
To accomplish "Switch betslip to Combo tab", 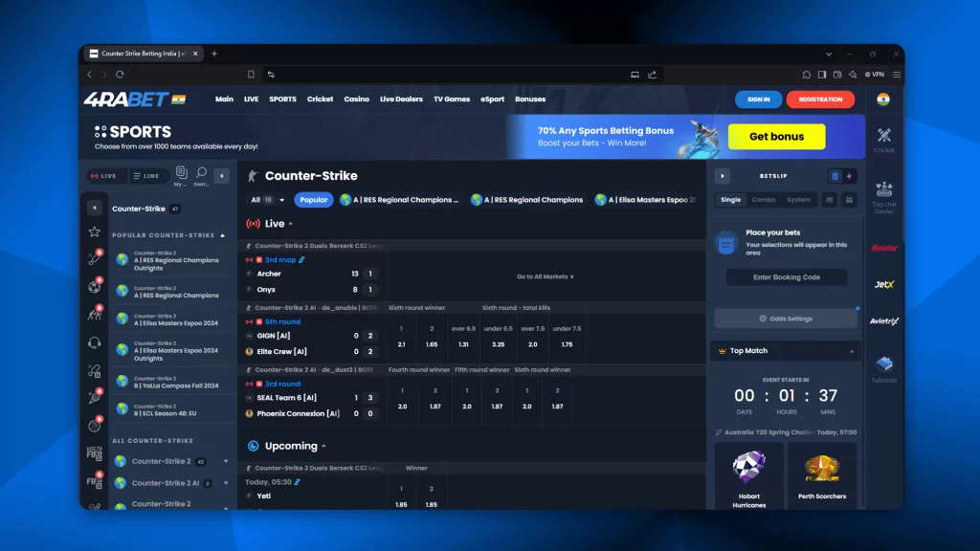I will click(x=763, y=200).
